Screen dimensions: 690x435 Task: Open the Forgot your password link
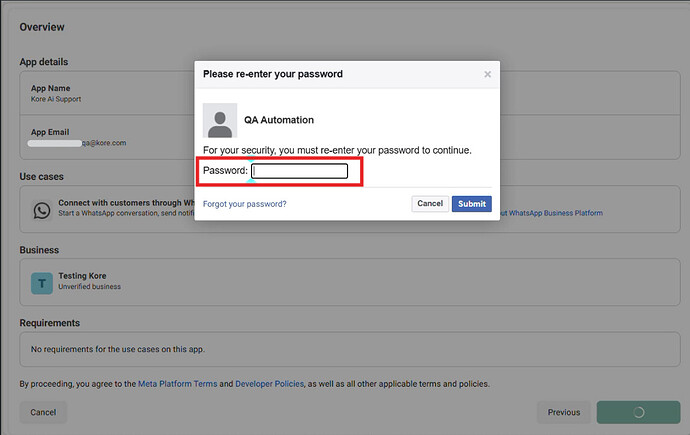tap(244, 204)
